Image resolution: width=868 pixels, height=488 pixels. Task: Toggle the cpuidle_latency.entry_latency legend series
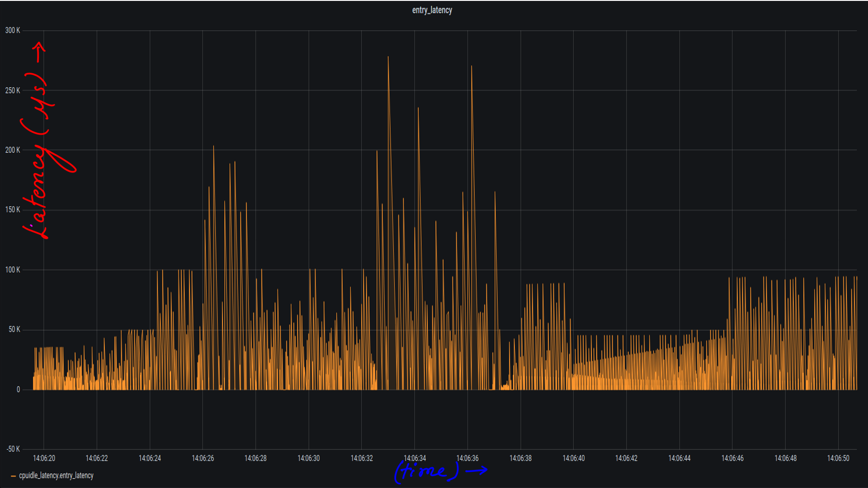coord(56,475)
